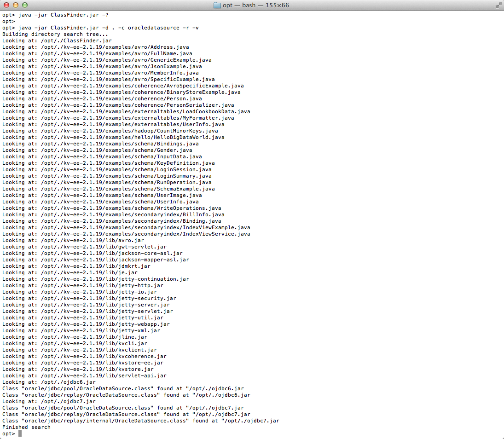
Task: Click the window title 'opt — bash — 155×66'
Action: [256, 5]
